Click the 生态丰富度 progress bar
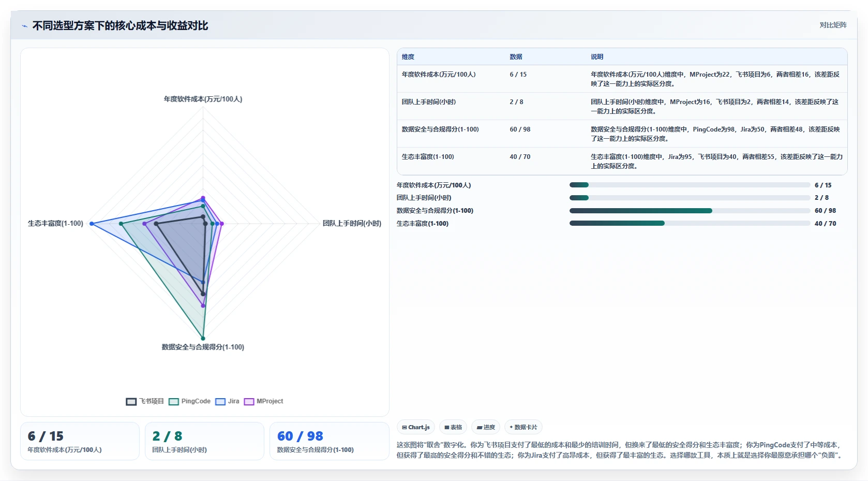868x481 pixels. (690, 224)
